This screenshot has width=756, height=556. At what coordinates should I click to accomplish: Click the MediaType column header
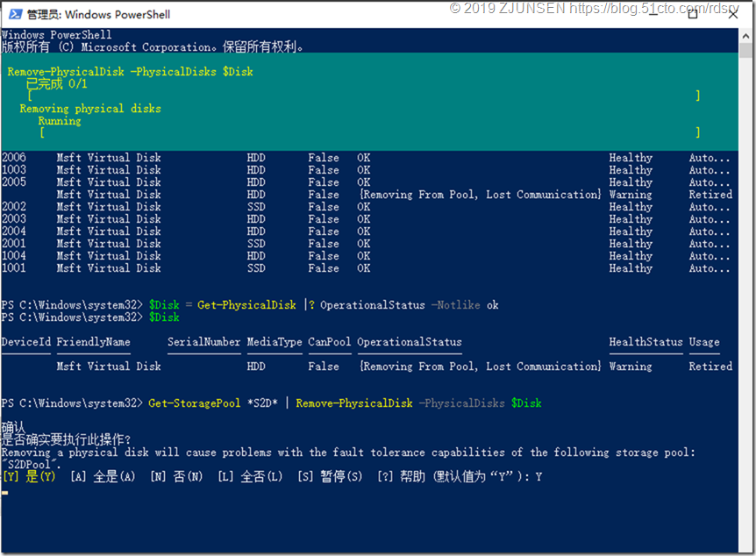(x=275, y=342)
